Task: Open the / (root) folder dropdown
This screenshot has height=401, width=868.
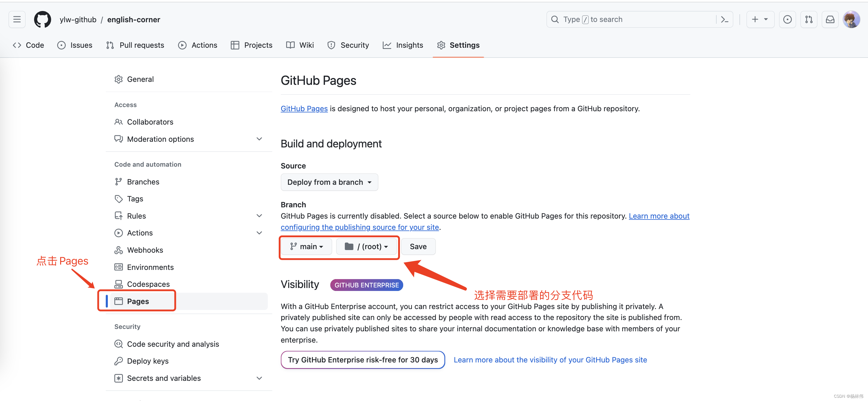Action: 367,246
